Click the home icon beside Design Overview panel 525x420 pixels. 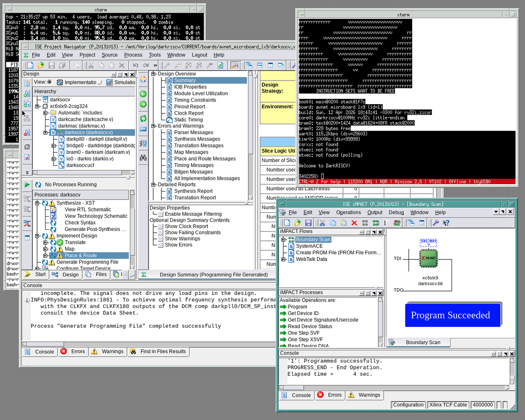(x=143, y=80)
